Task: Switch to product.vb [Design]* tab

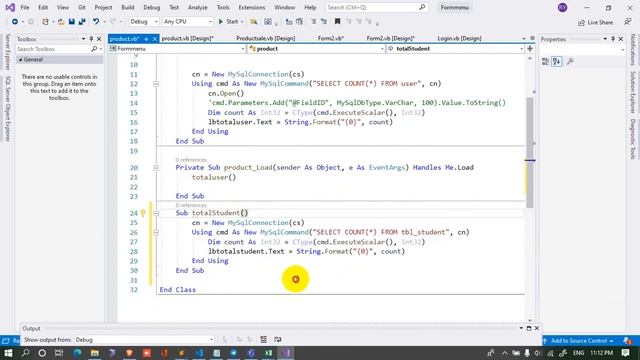Action: [x=187, y=38]
